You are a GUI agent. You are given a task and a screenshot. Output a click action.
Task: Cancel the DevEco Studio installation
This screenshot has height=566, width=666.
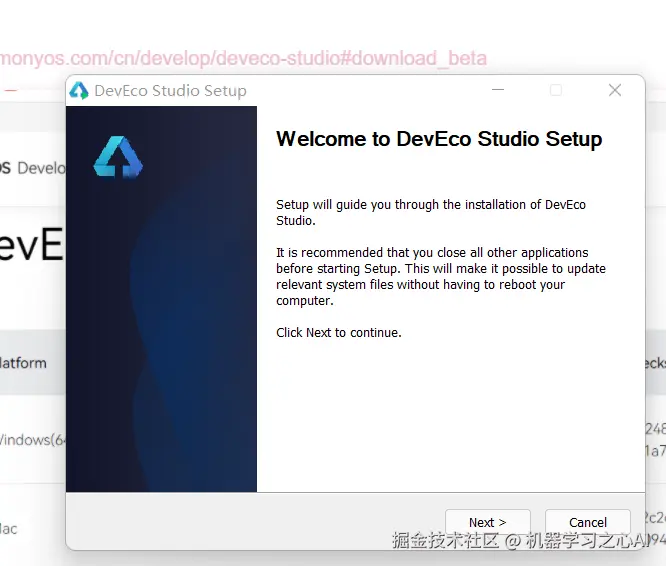(588, 522)
